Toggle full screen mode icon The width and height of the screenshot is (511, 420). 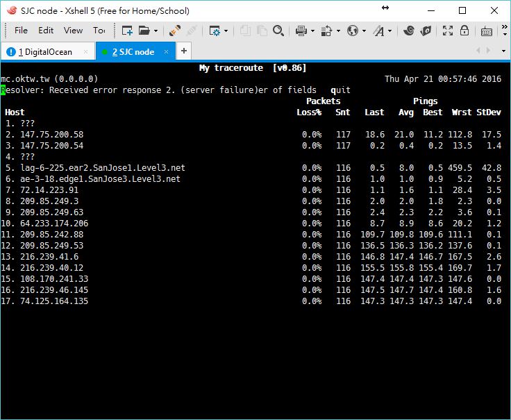pos(447,31)
